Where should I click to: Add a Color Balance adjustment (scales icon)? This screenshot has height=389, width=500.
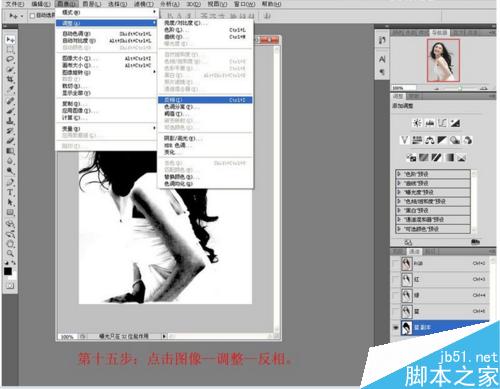430,140
